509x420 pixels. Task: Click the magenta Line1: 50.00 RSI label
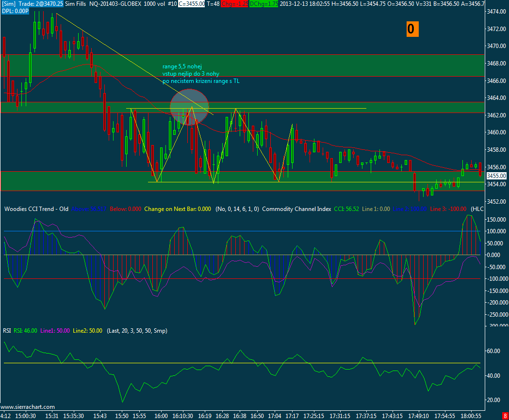55,331
